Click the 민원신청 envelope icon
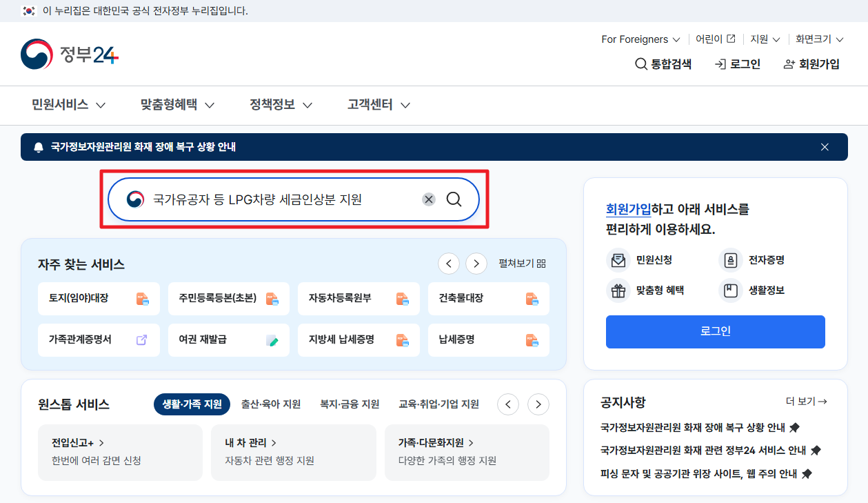Image resolution: width=868 pixels, height=503 pixels. 618,260
